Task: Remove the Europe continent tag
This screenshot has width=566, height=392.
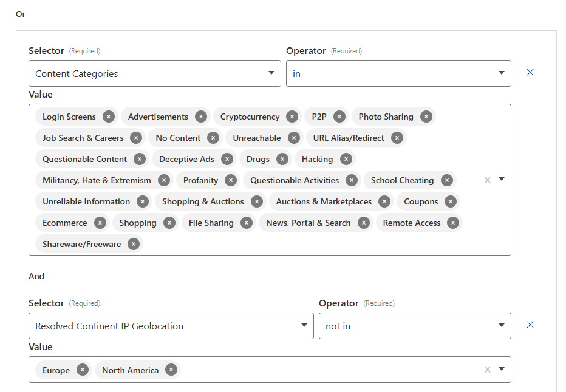Action: pos(82,370)
